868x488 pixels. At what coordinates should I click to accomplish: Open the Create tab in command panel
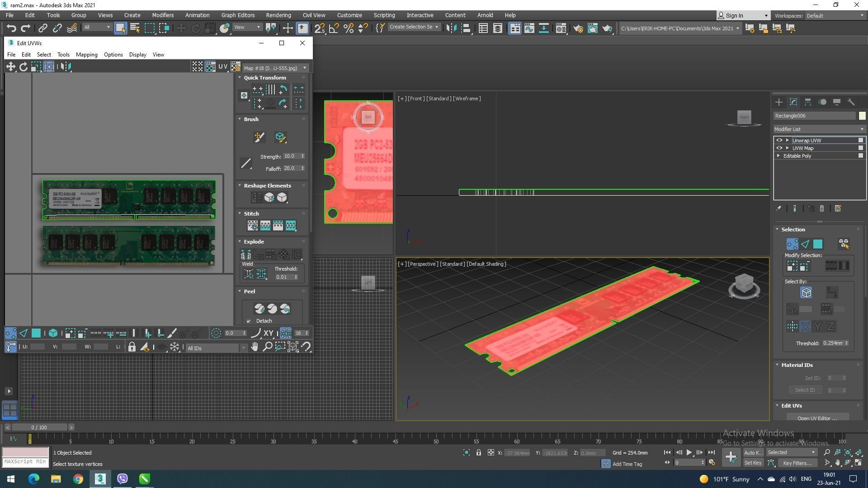(x=779, y=102)
